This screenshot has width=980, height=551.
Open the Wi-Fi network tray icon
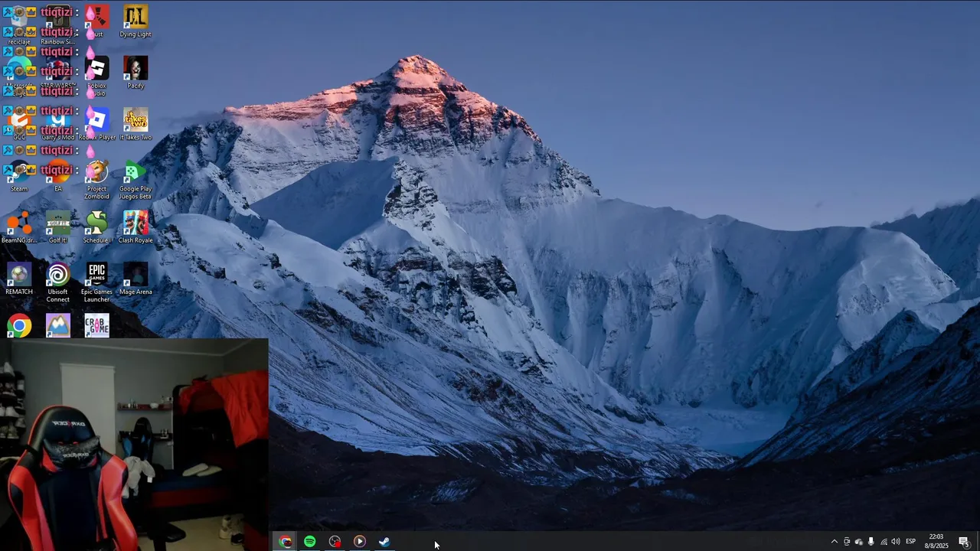(884, 542)
